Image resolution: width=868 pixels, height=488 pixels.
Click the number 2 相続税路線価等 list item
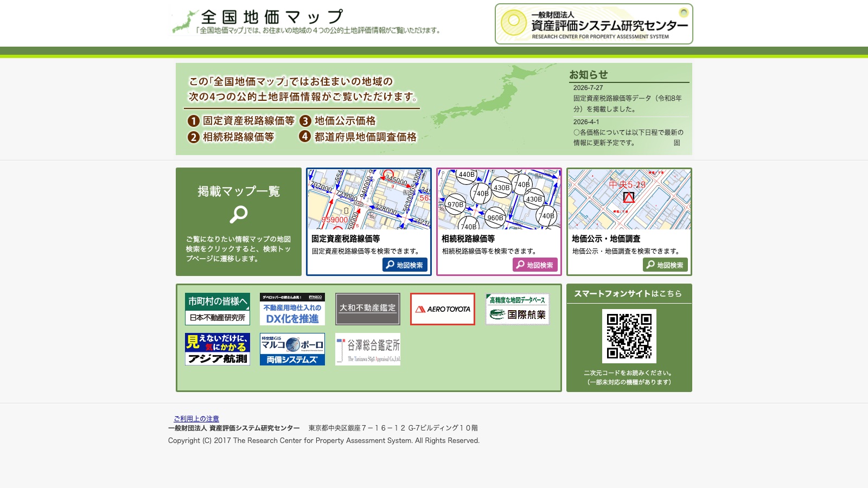[x=231, y=137]
